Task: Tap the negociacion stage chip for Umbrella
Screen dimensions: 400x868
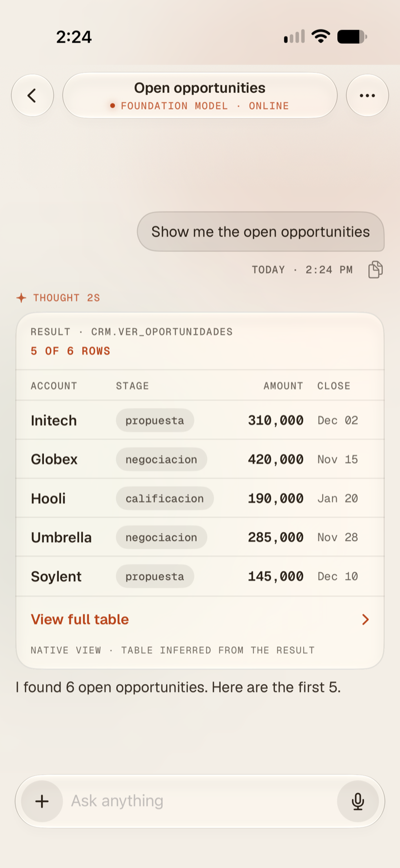Action: [x=162, y=537]
